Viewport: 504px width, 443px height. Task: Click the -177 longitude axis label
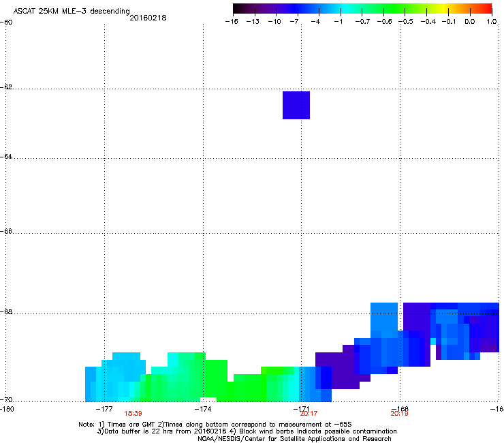[104, 409]
